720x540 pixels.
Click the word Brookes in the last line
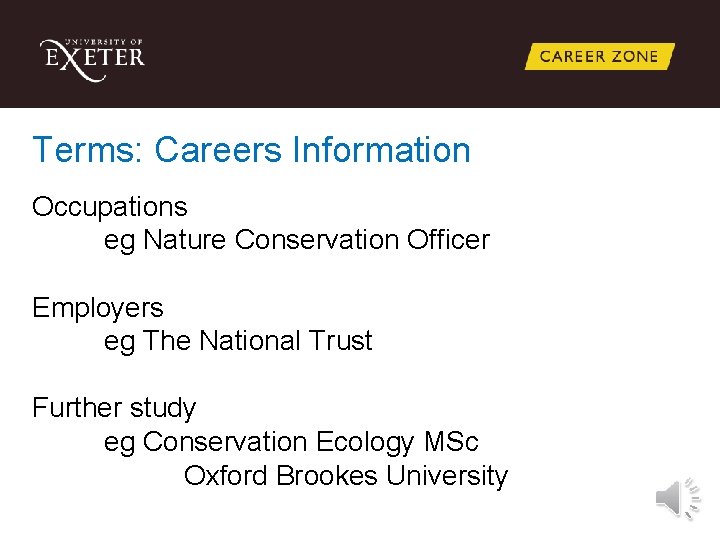327,475
